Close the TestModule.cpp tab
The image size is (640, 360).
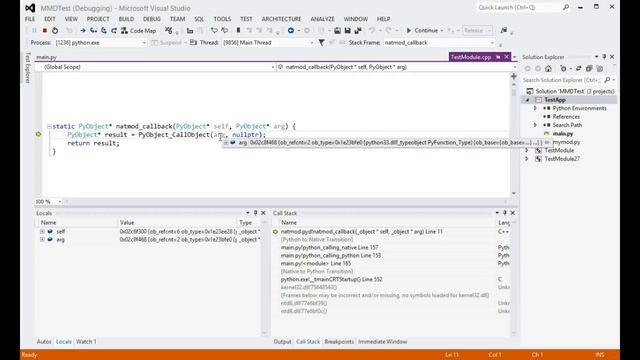[507, 57]
